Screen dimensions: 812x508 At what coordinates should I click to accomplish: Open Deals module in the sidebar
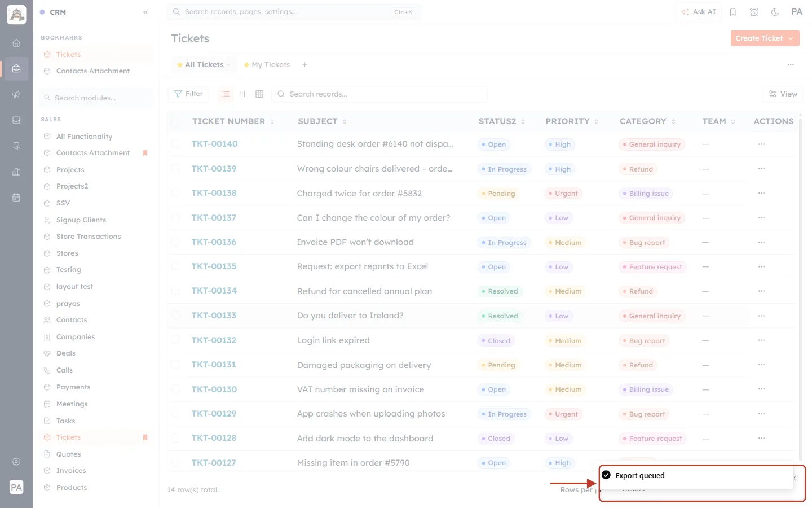click(65, 353)
